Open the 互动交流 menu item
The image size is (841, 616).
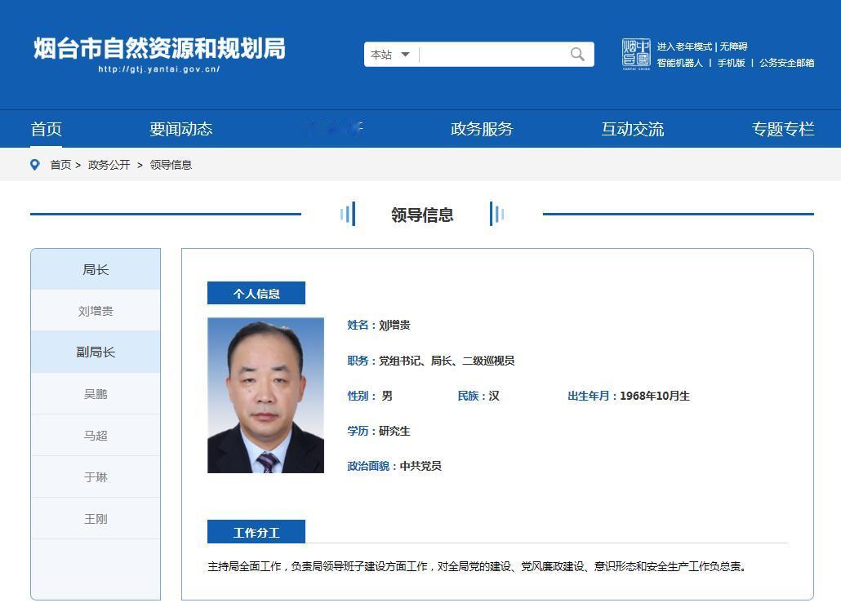632,128
